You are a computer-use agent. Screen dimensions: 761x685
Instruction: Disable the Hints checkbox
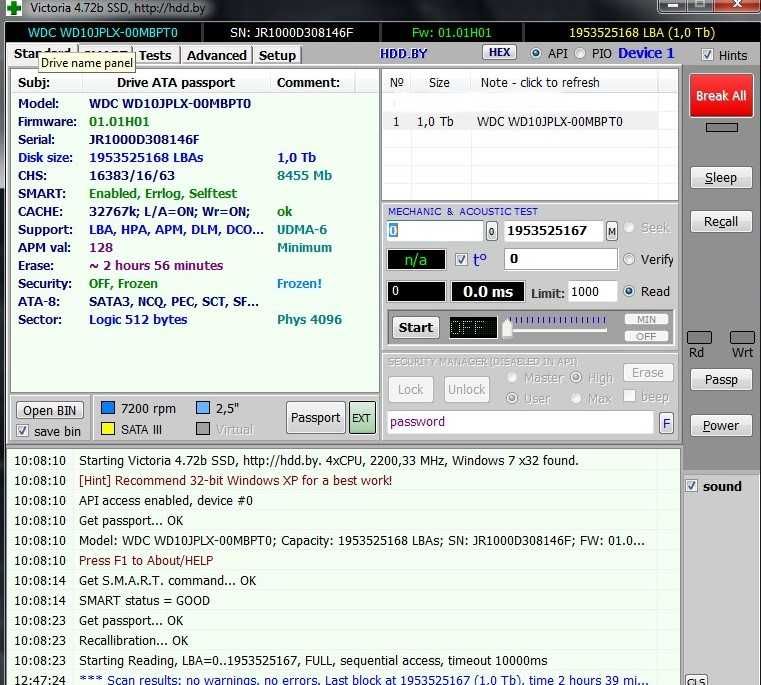point(708,55)
